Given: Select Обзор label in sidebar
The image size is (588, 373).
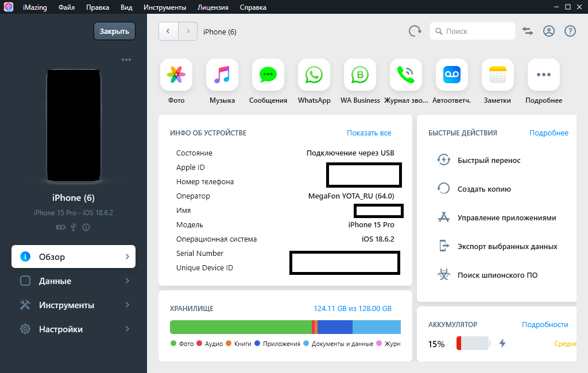Looking at the screenshot, I should (x=52, y=257).
